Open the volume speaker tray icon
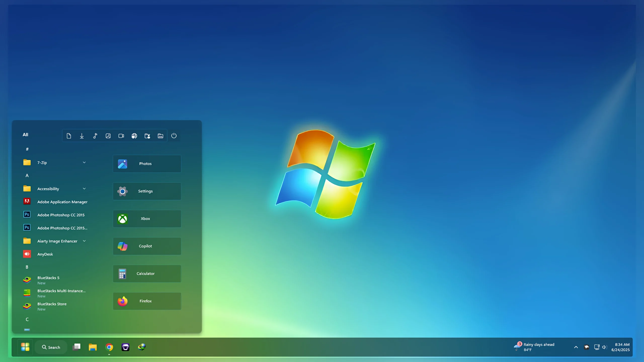 [x=605, y=347]
